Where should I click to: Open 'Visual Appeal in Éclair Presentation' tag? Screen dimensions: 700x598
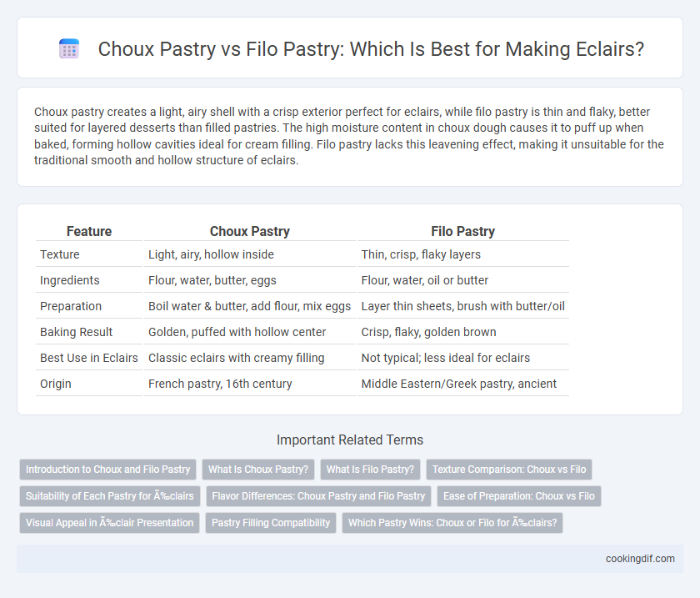(x=109, y=523)
